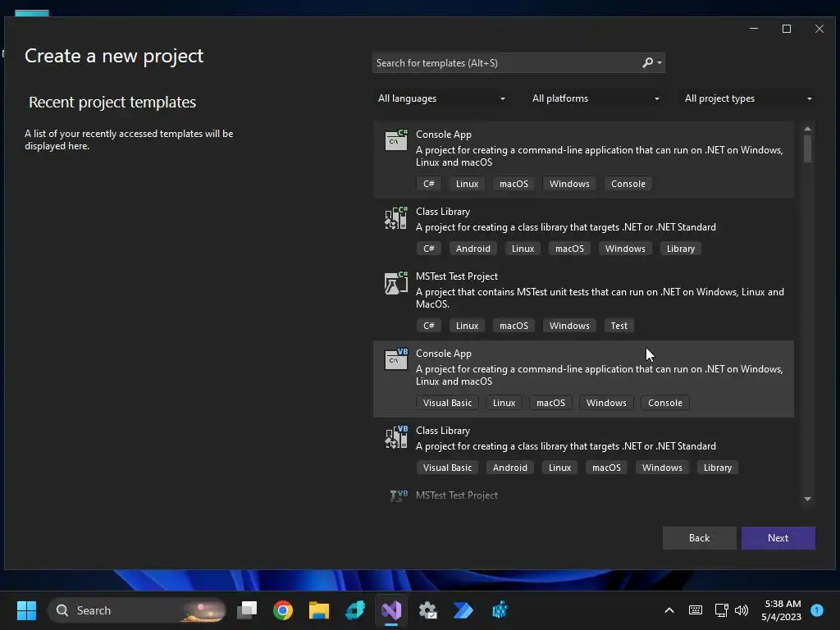Screen dimensions: 840x630
Task: Click the Console tag under VB Console App
Action: click(x=664, y=403)
